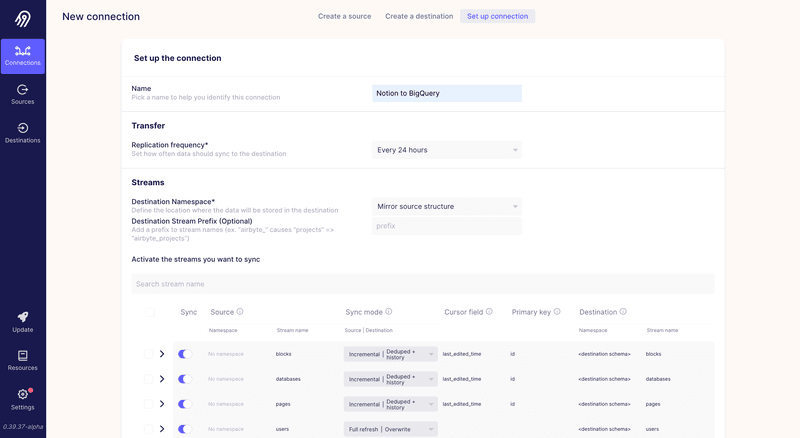Screen dimensions: 800x438
Task: Click last_edited_time cursor field for databases
Action: click(462, 379)
